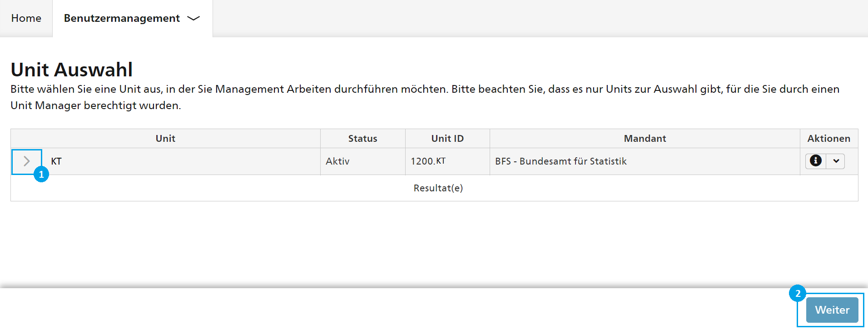Select the KT unit name
Screen dimensions: 868x330
(x=56, y=161)
